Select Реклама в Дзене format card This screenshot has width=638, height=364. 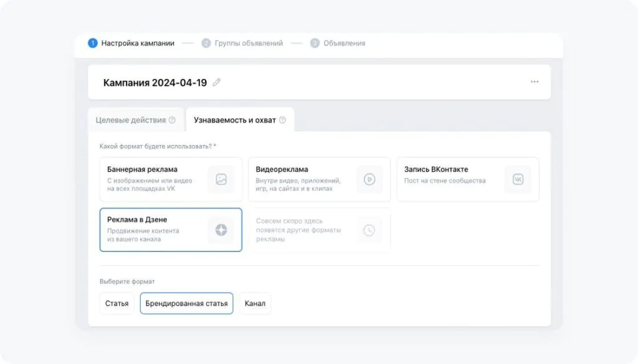coord(171,230)
